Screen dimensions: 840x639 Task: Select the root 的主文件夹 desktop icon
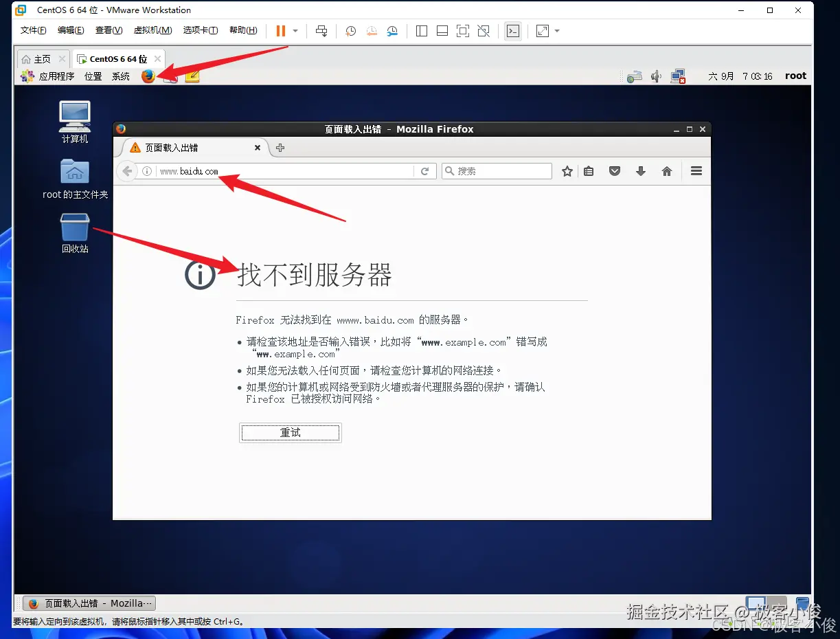75,179
